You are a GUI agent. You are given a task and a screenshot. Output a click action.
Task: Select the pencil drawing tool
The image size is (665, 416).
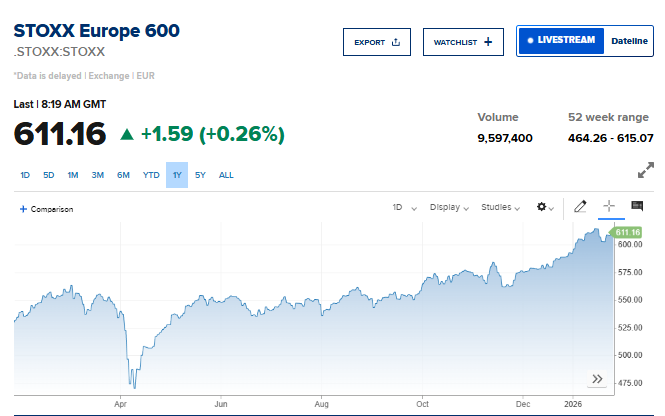580,207
